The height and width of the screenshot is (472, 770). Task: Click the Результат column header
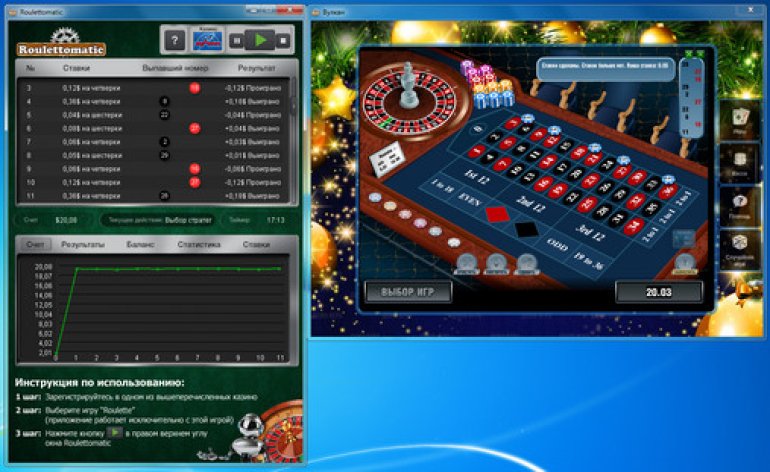coord(256,68)
